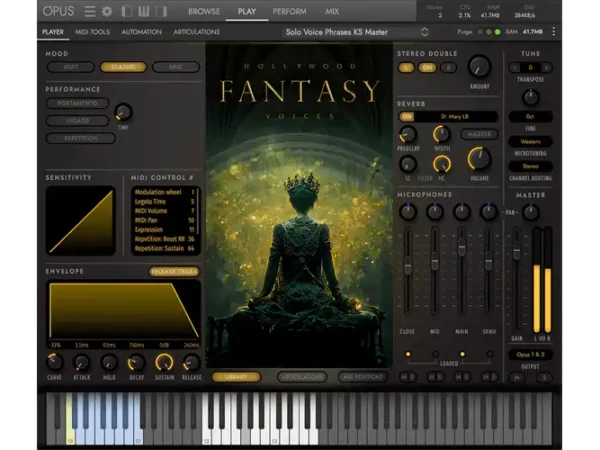Open the Articulations sub-tab in the top bar
The width and height of the screenshot is (600, 450).
point(197,32)
